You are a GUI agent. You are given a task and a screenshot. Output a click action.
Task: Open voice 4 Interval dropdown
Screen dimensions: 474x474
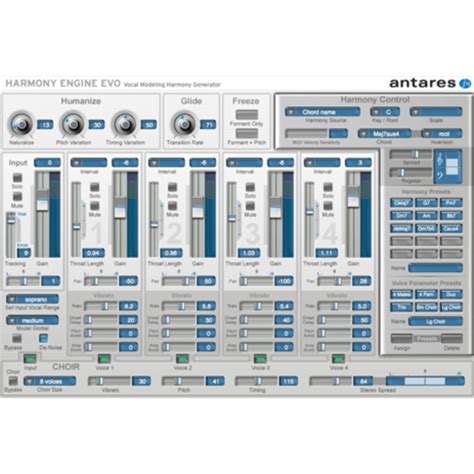[322, 163]
